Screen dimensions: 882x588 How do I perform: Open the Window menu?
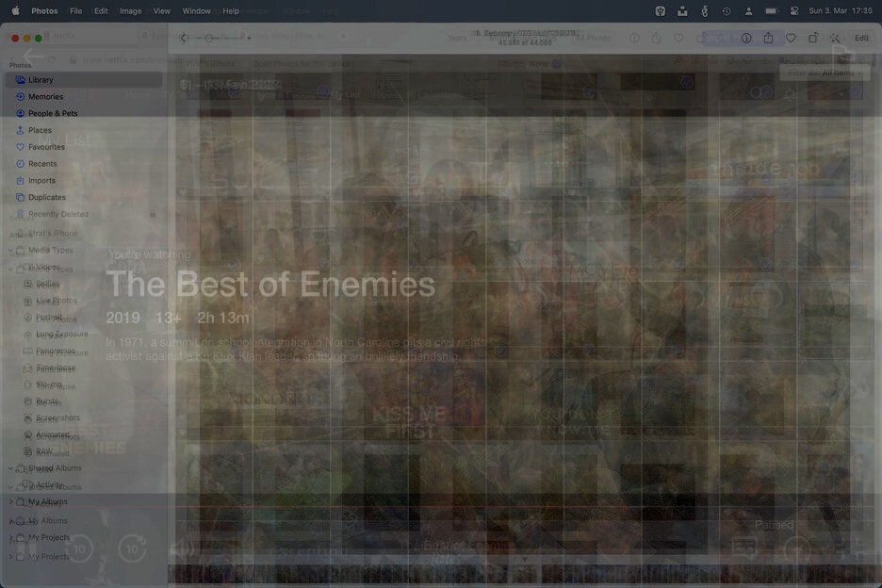(x=196, y=10)
